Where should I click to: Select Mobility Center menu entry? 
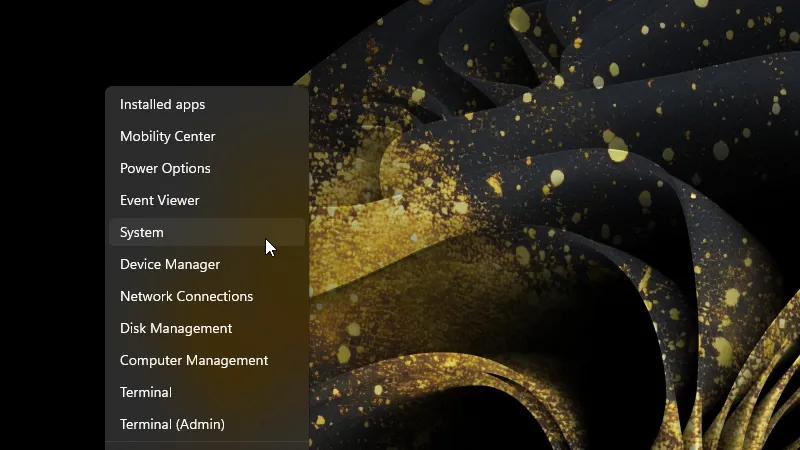tap(207, 136)
